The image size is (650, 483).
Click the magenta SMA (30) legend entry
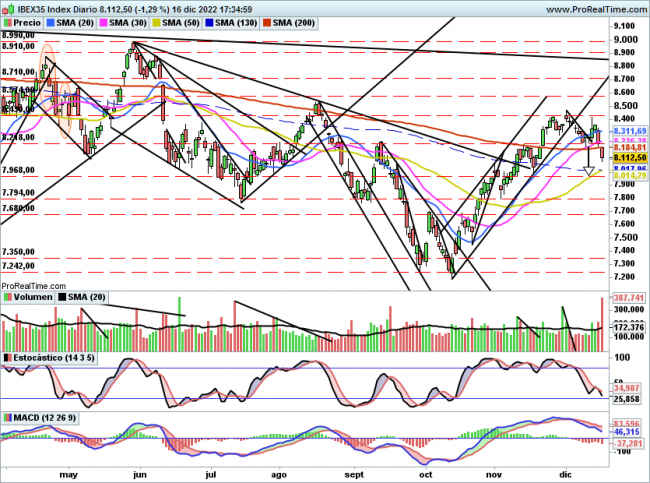(x=123, y=23)
